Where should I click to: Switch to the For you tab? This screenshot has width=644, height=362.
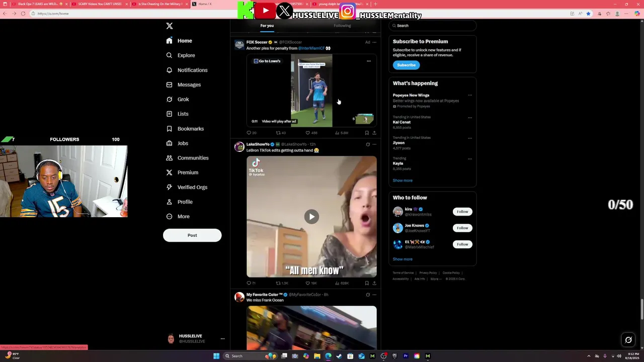point(267,26)
